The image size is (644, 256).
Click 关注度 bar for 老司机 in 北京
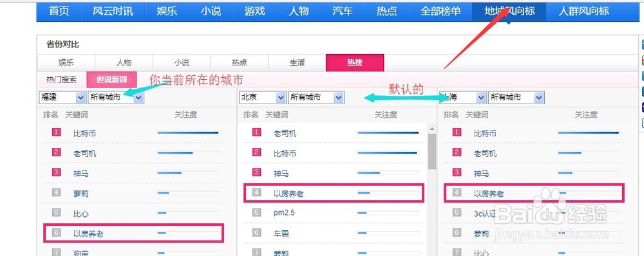[388, 133]
